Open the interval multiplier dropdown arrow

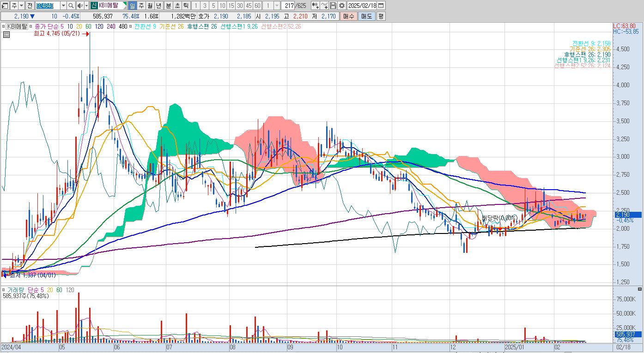[x=277, y=6]
